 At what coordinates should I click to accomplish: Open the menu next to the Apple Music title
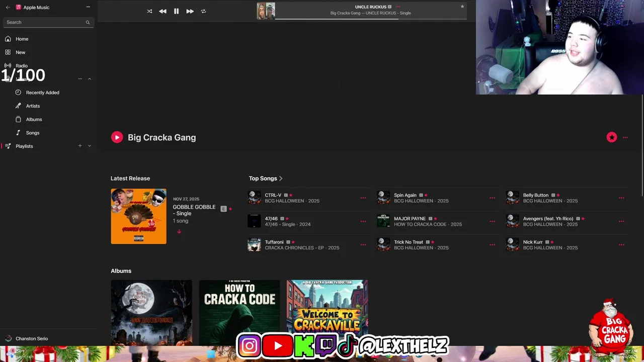88,7
